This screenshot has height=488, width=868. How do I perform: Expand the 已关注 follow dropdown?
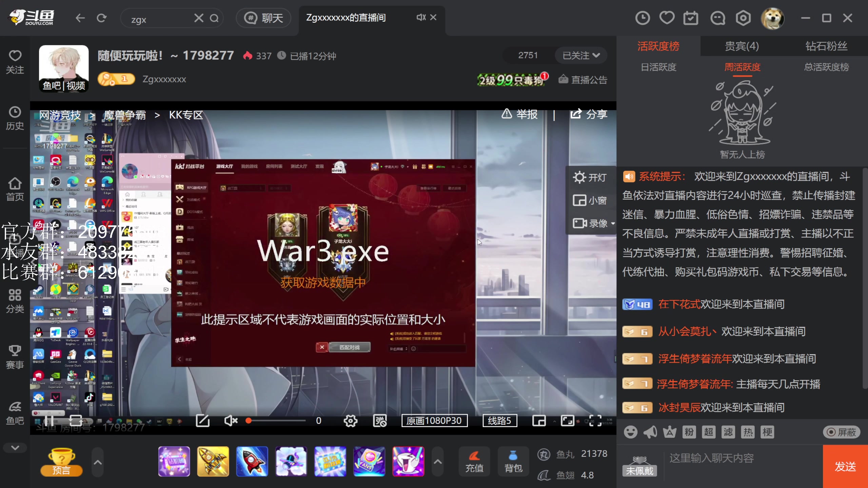[581, 55]
